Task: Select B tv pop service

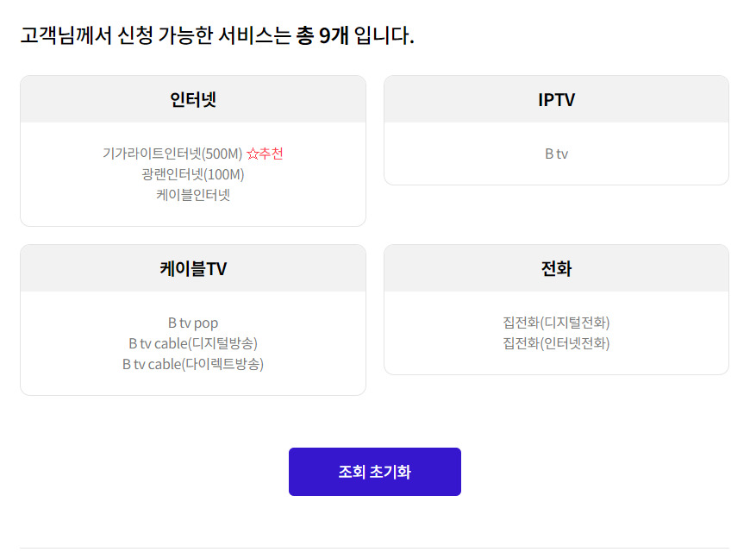Action: [193, 323]
